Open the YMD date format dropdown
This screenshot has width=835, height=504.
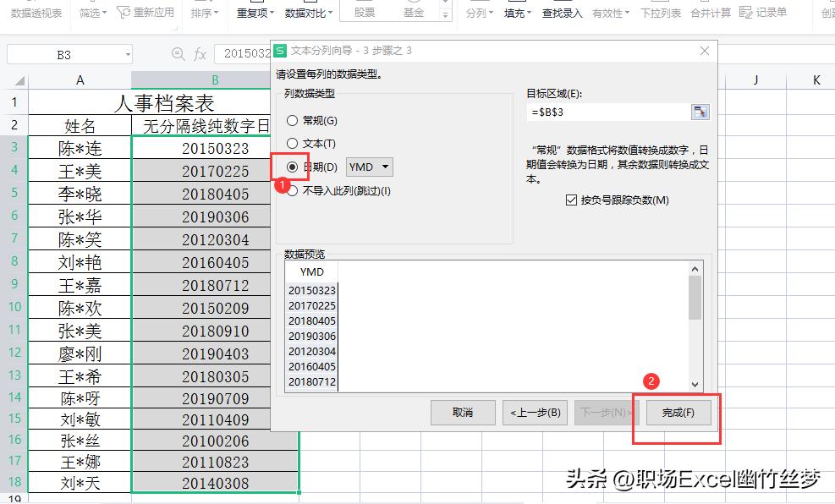(x=369, y=167)
